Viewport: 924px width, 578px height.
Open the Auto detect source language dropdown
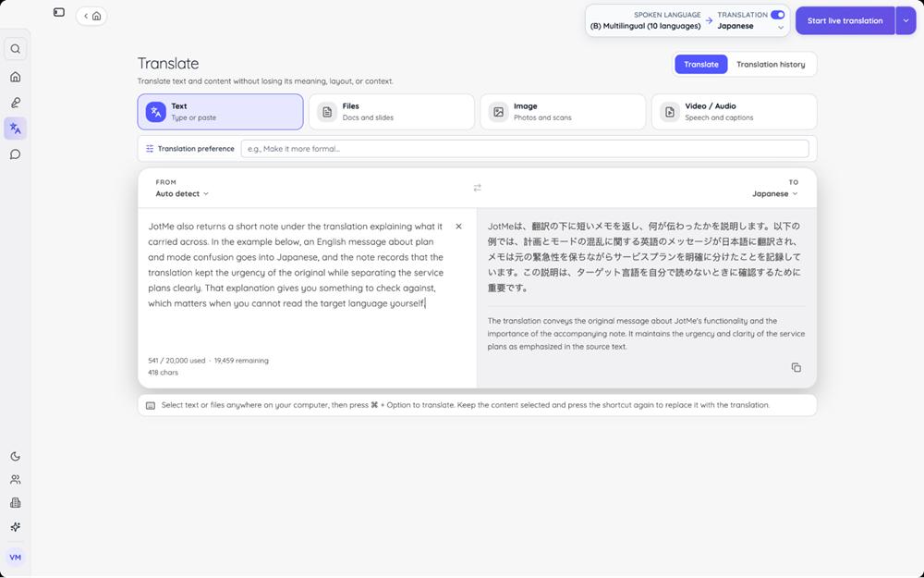(182, 193)
